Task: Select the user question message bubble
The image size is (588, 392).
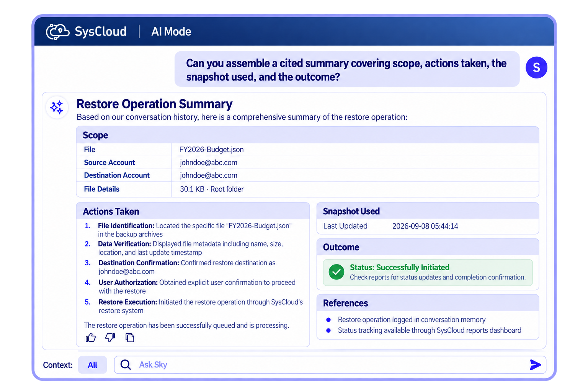Action: pyautogui.click(x=347, y=69)
